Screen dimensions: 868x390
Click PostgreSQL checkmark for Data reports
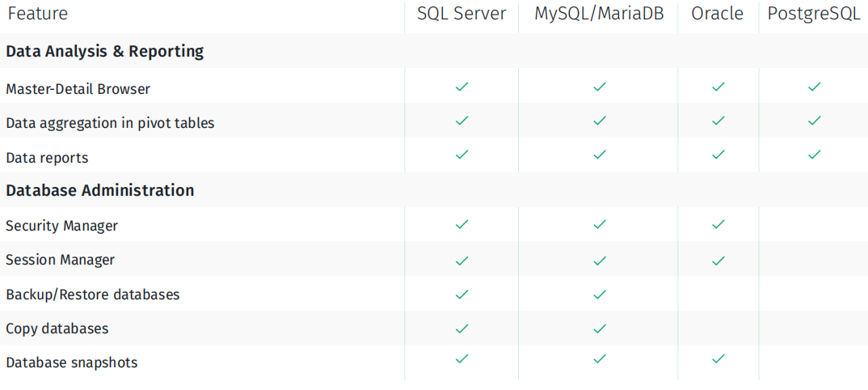tap(814, 155)
